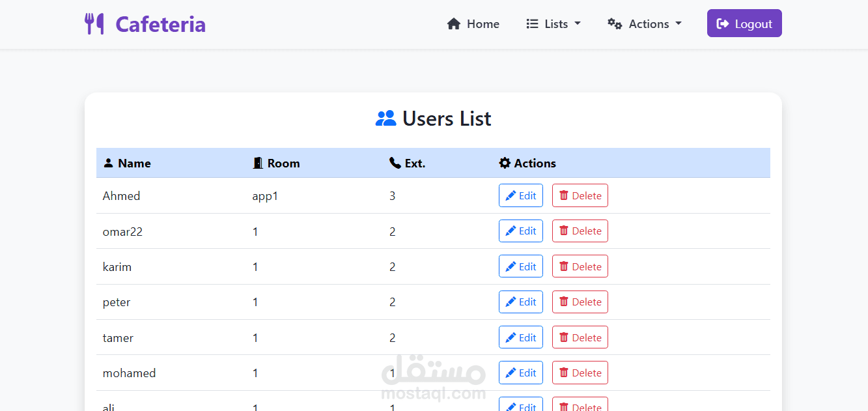Image resolution: width=868 pixels, height=411 pixels.
Task: Edit the user karim
Action: (x=521, y=266)
